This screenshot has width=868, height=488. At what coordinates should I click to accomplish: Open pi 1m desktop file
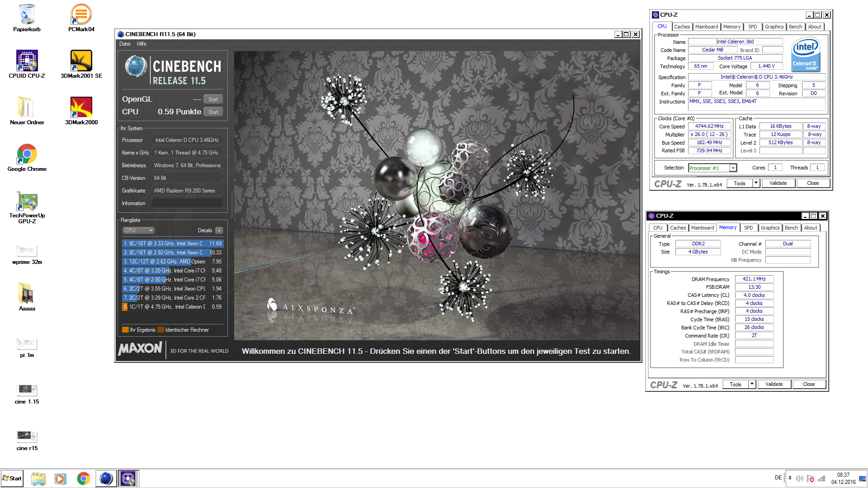pyautogui.click(x=27, y=347)
